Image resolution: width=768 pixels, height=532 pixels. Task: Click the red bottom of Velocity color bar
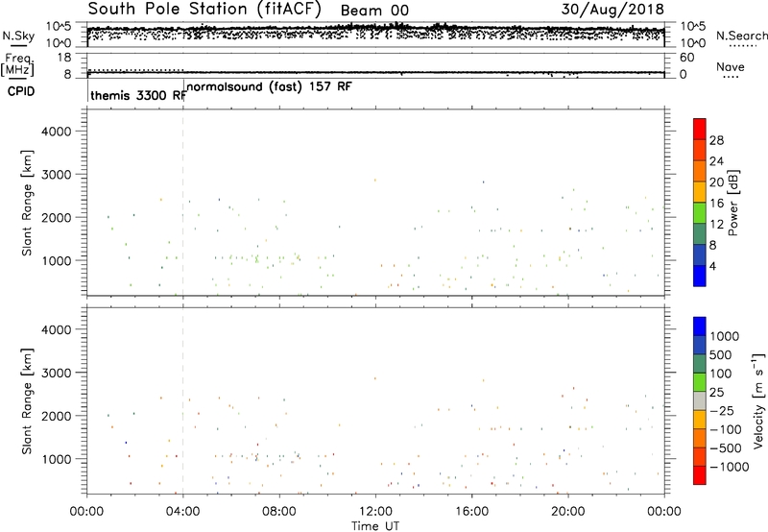tap(700, 475)
